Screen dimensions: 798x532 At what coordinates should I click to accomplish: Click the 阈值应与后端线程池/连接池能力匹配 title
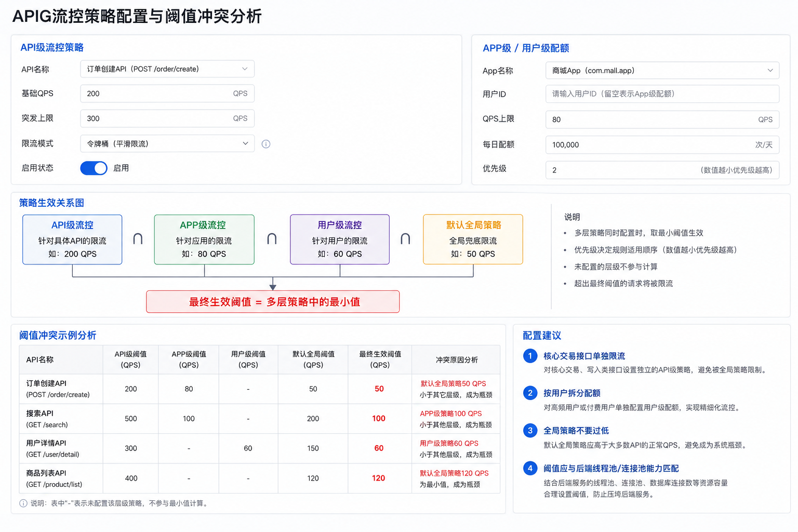(x=611, y=469)
